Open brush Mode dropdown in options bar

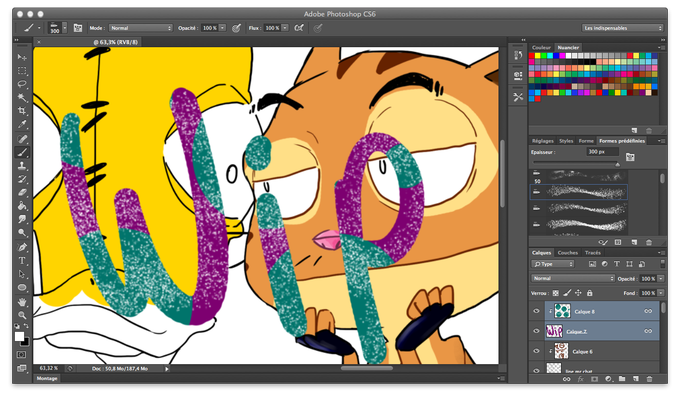[141, 28]
